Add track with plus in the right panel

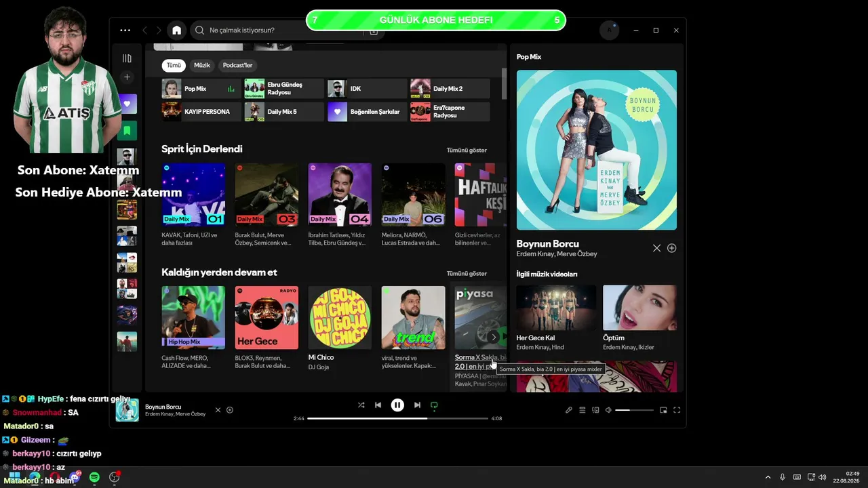[671, 248]
